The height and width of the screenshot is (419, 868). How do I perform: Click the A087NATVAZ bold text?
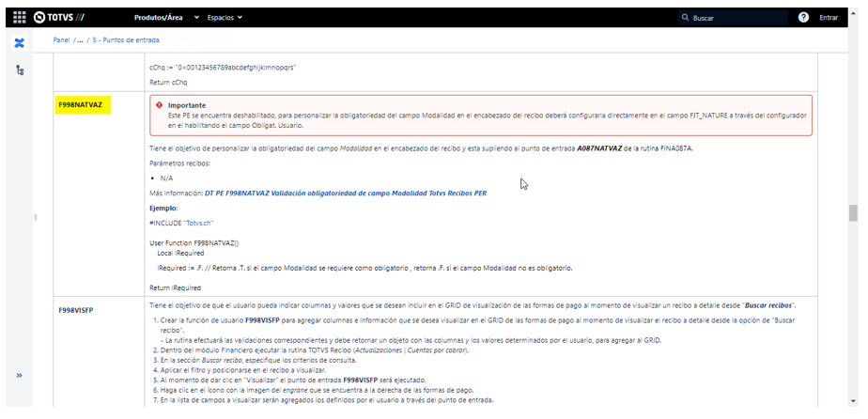[600, 148]
